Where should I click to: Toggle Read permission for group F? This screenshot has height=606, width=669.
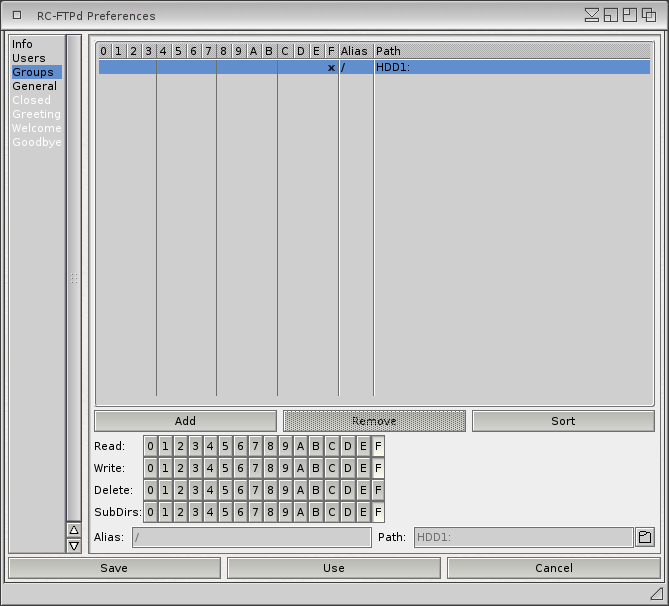click(x=378, y=447)
